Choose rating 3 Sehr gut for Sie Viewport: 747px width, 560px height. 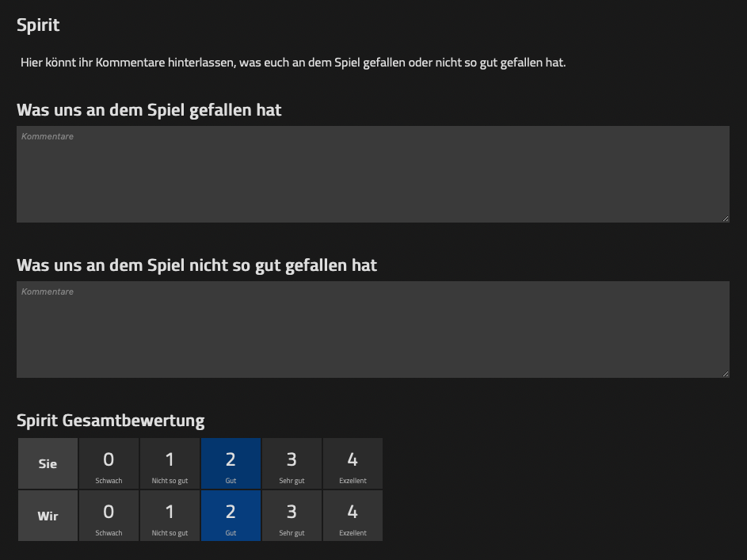(x=292, y=463)
